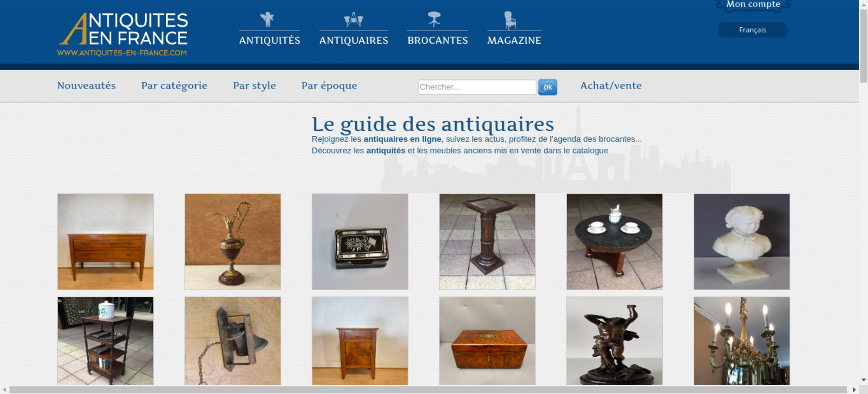The height and width of the screenshot is (394, 868).
Task: Open the Français language selector
Action: coord(753,30)
